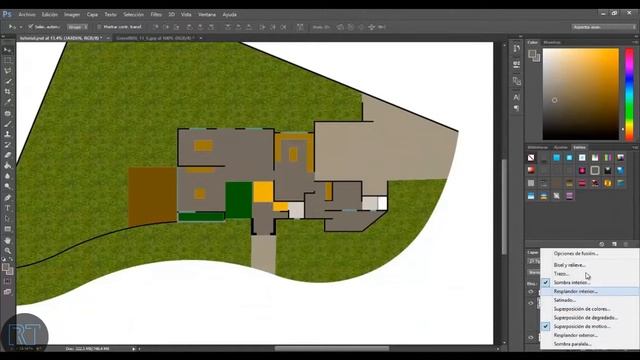Toggle Quick Mask mode icon

coord(7,281)
